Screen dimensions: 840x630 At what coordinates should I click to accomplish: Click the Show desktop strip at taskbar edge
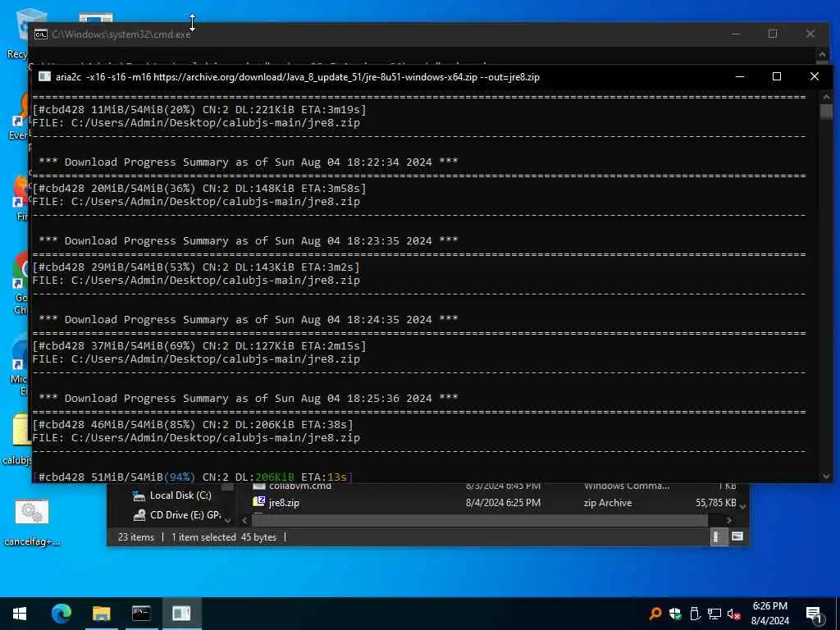[838, 614]
